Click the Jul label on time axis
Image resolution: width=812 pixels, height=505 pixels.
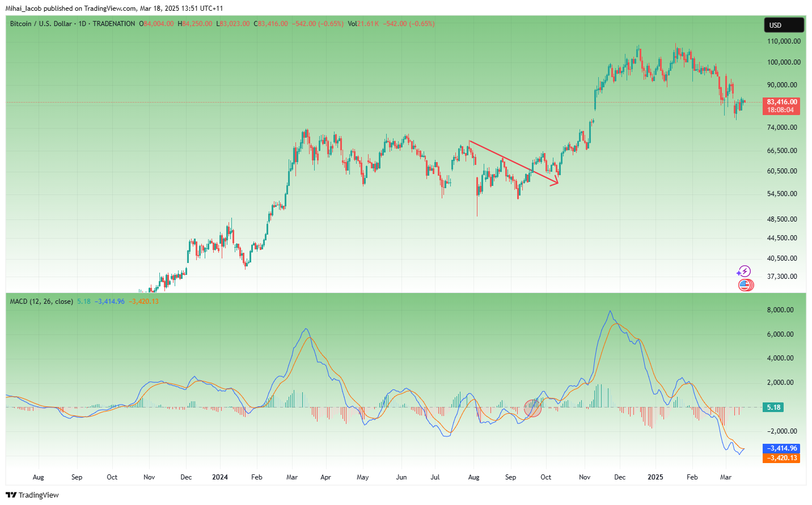[x=435, y=477]
